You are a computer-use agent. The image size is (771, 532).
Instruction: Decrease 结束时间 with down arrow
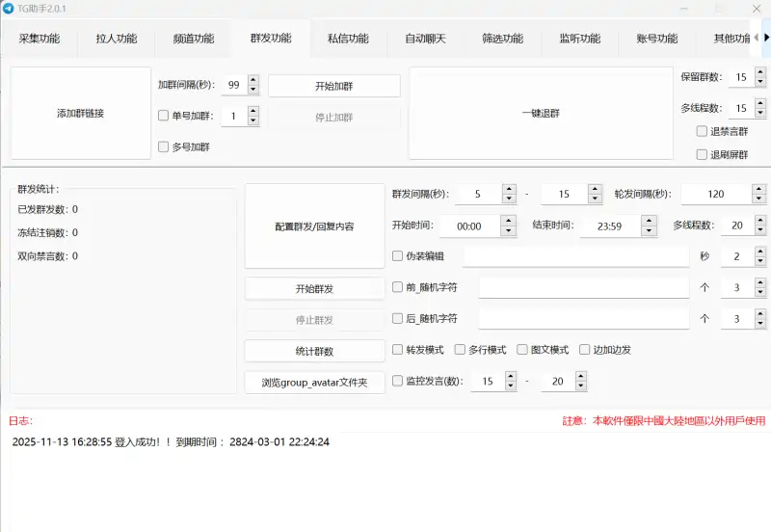pos(649,230)
